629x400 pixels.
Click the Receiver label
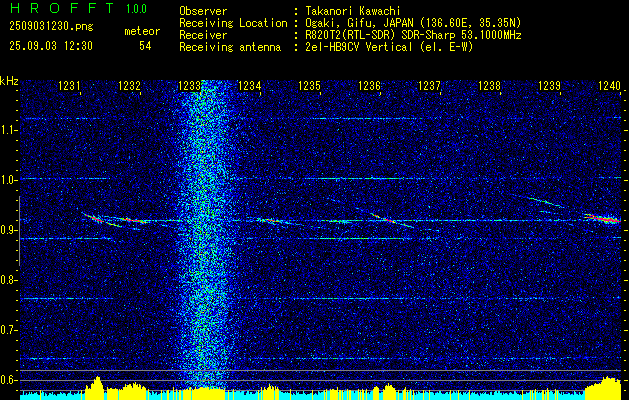tap(203, 35)
